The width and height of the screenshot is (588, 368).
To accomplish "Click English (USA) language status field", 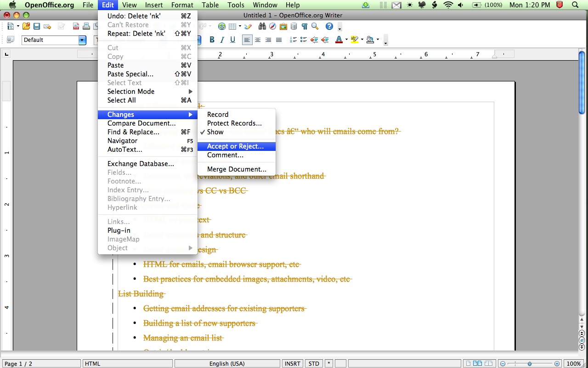I will (x=227, y=363).
